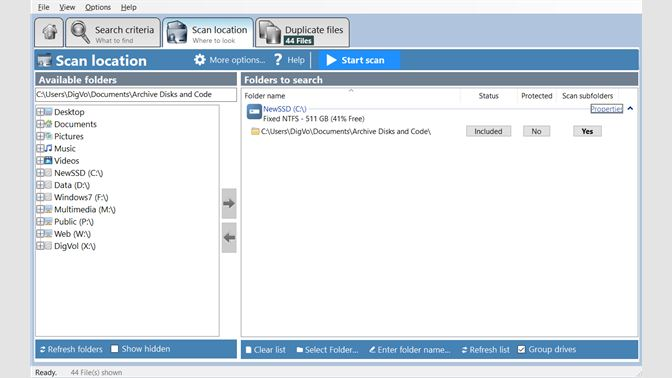The image size is (672, 378).
Task: Enable the Show hidden checkbox
Action: click(x=114, y=349)
